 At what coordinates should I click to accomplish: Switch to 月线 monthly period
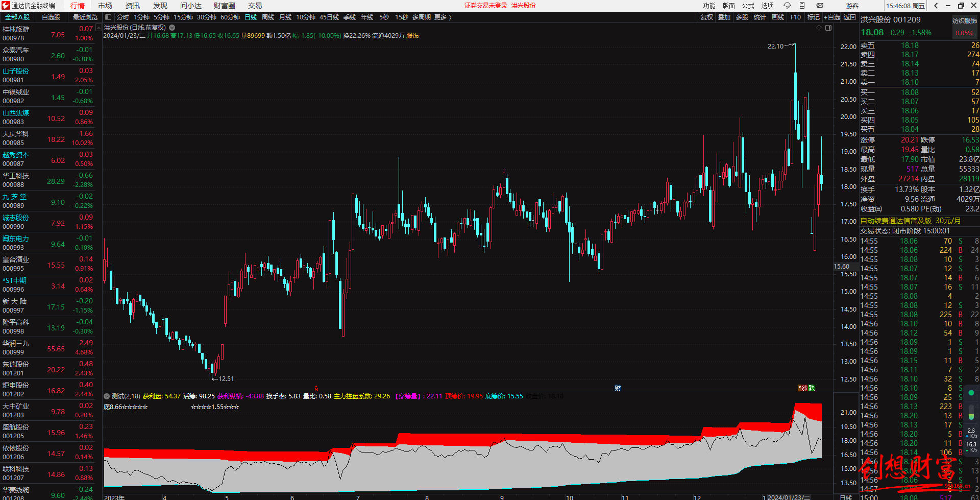pos(285,17)
